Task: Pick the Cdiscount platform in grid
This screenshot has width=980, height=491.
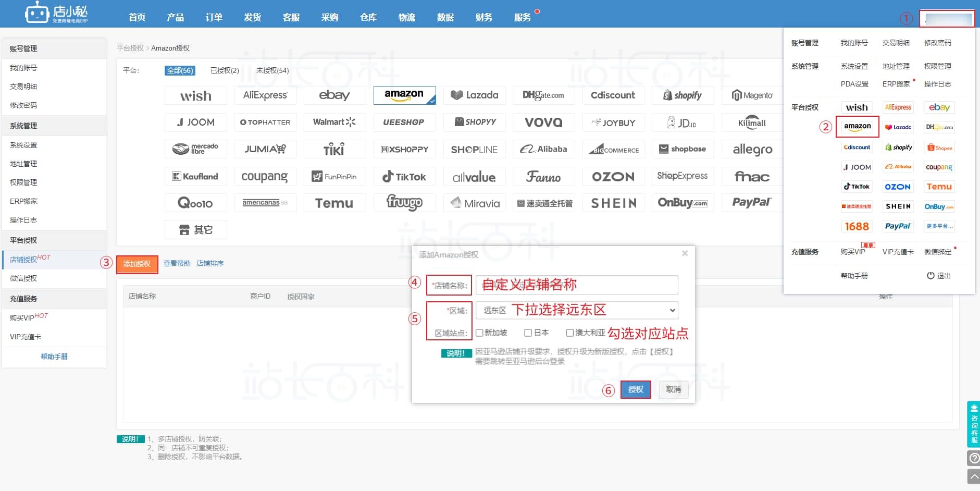Action: coord(613,95)
